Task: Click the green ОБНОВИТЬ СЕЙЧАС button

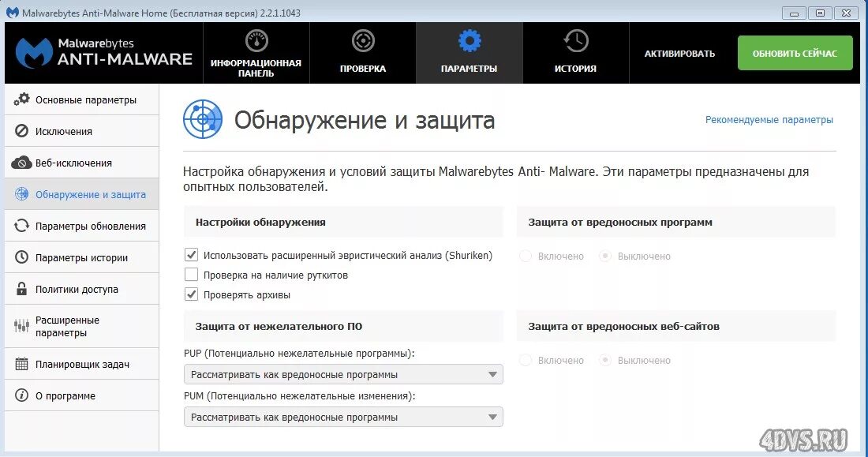Action: (795, 53)
